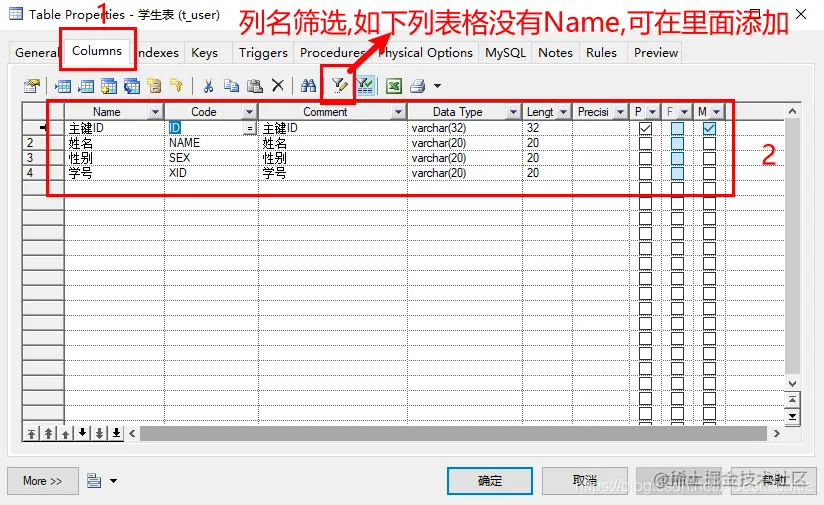This screenshot has width=824, height=505.
Task: Open Name column header dropdown
Action: coord(155,112)
